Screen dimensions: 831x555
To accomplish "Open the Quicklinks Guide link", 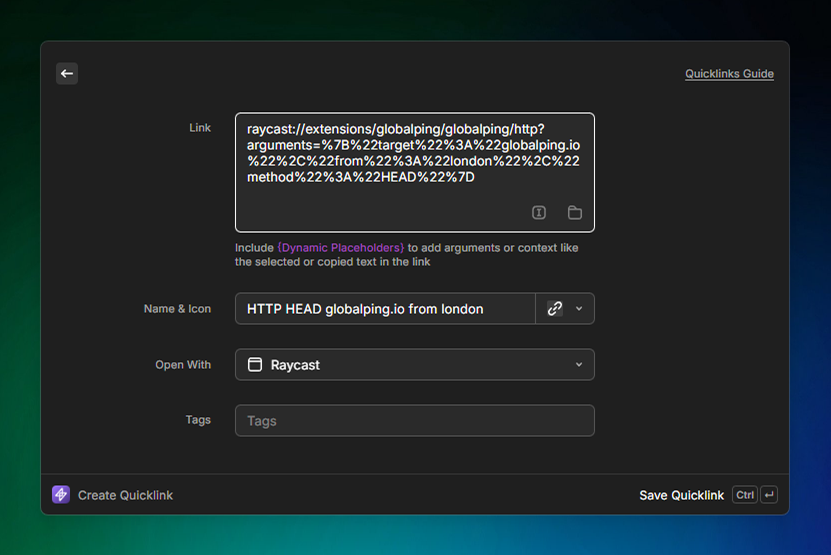I will click(x=729, y=74).
